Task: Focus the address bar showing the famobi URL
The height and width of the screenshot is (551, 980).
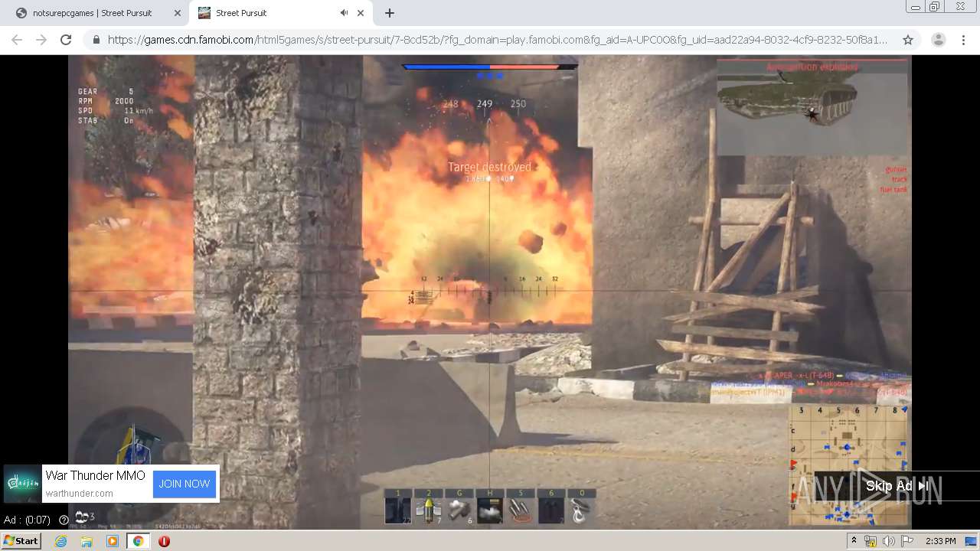Action: point(498,40)
